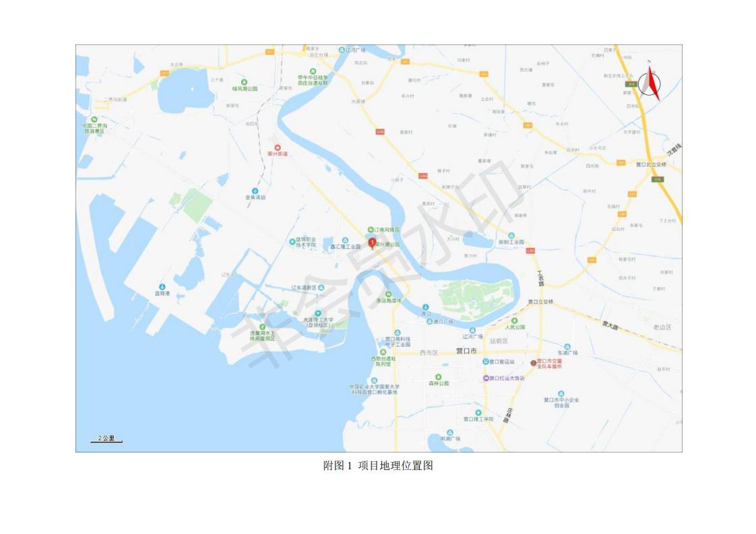Click the 附图1 项目地理位置图 caption
Viewport: 756px width, 534px height.
[378, 465]
